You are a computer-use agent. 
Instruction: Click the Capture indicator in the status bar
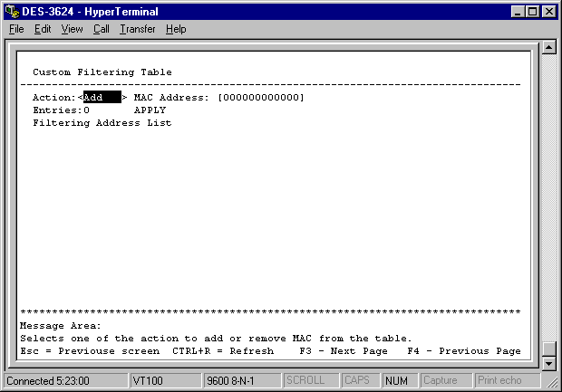(446, 381)
